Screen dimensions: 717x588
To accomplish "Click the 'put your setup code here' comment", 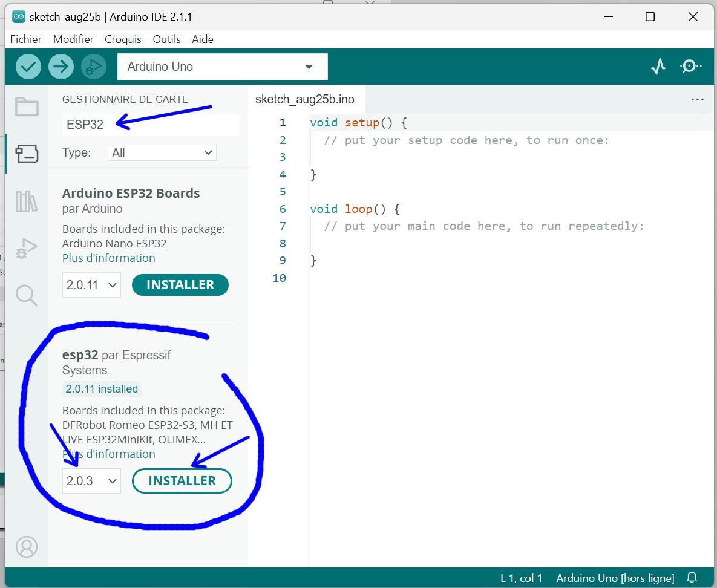I will [467, 140].
